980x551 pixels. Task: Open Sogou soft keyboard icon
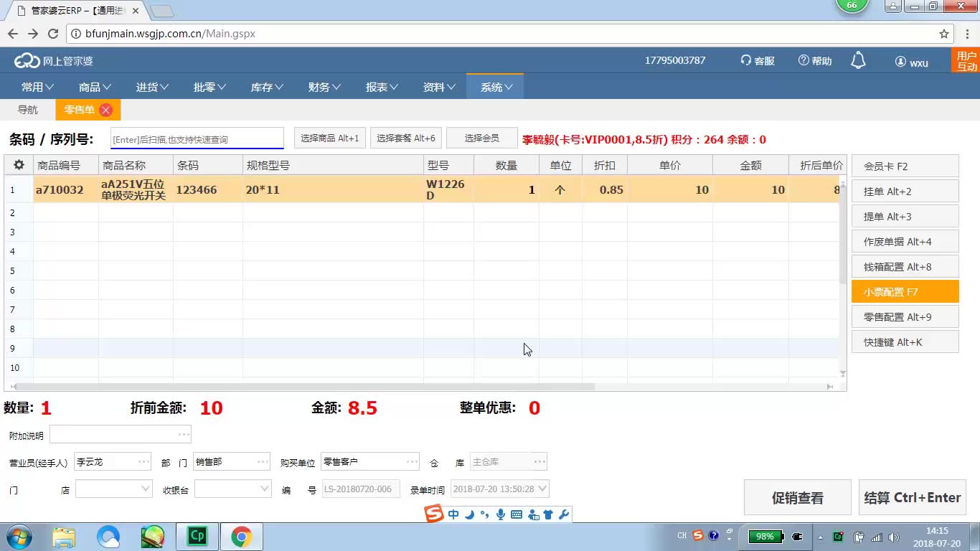(x=517, y=514)
